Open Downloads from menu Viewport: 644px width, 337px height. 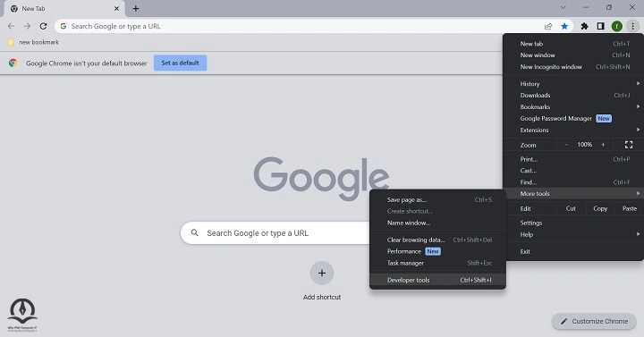click(573, 96)
